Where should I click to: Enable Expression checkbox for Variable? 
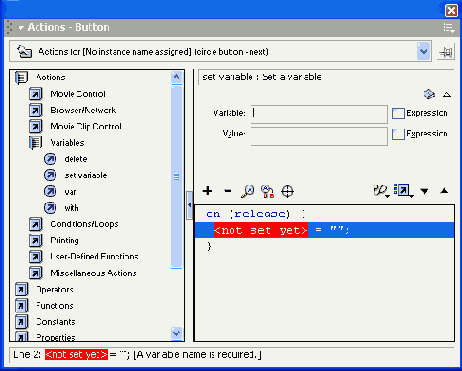pyautogui.click(x=398, y=113)
